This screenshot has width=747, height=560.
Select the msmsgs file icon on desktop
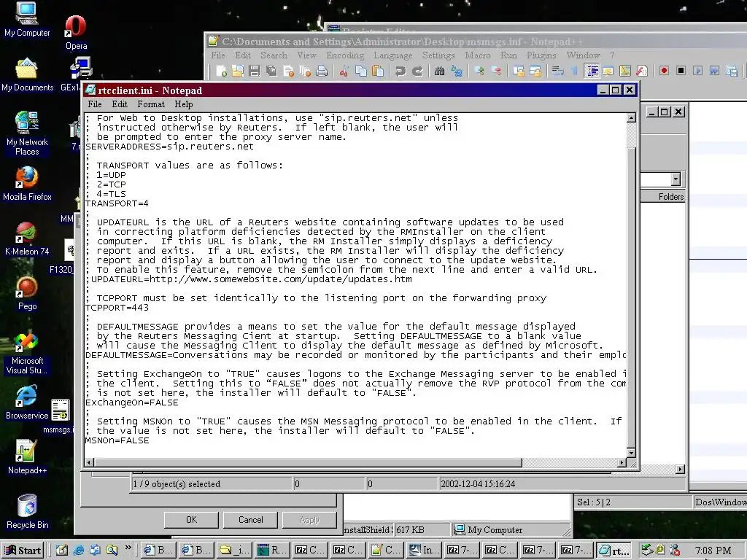61,416
